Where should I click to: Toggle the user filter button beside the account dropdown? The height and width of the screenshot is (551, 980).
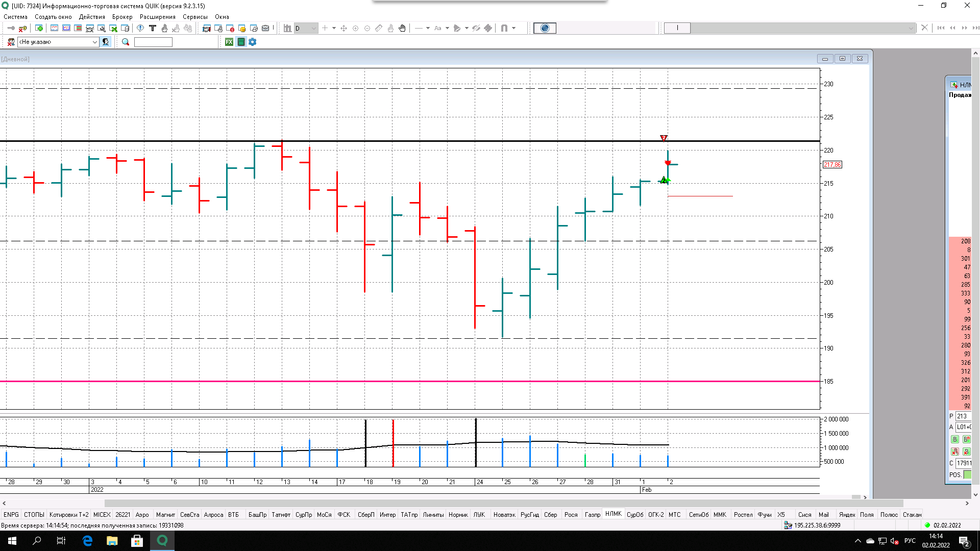tap(106, 42)
